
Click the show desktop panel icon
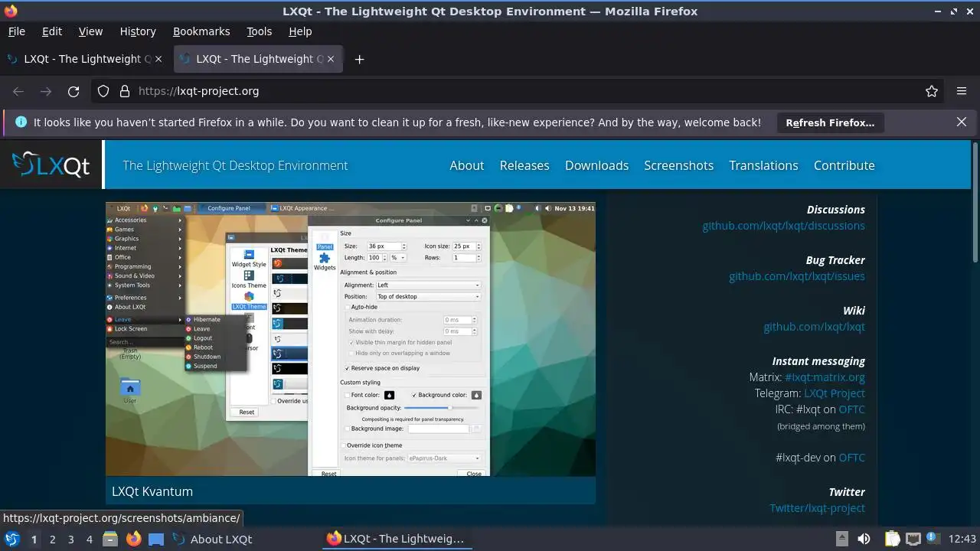[156, 539]
